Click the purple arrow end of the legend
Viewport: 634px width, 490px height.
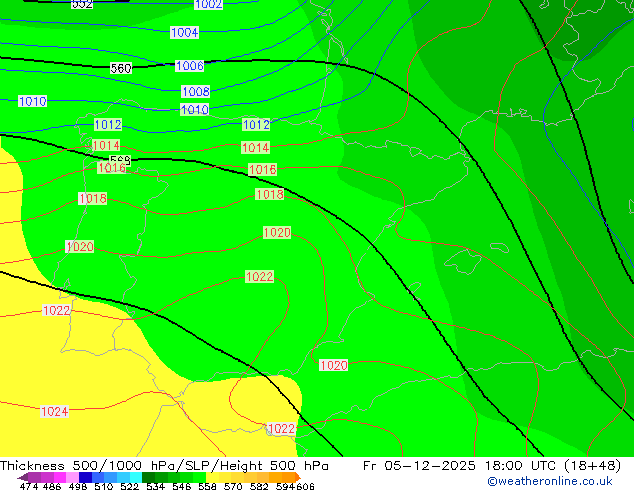point(23,478)
